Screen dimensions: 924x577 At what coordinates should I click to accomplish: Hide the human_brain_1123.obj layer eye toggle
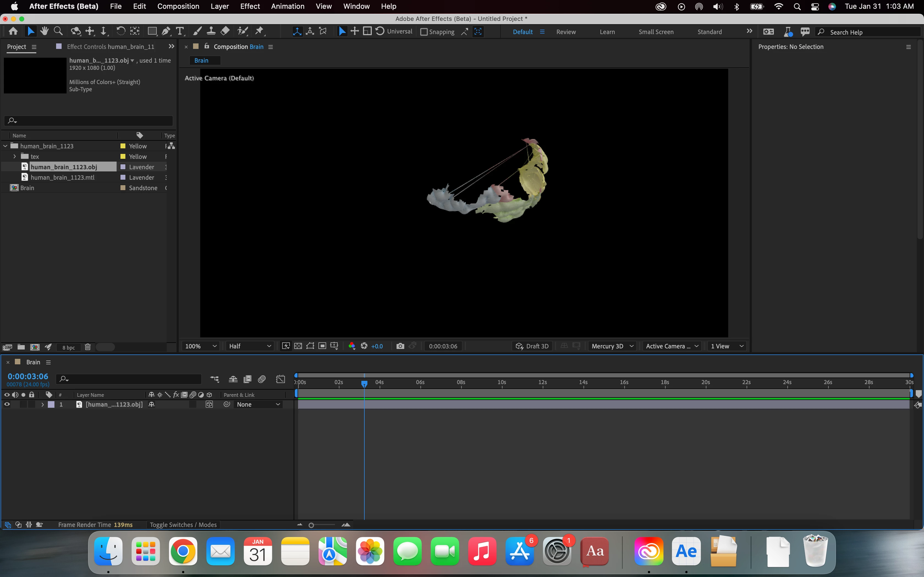[7, 404]
